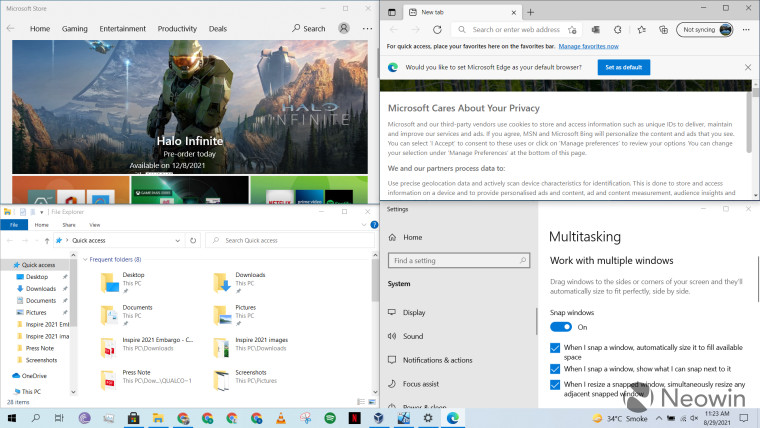This screenshot has height=428, width=760.
Task: Open the Share ribbon tab in File Explorer
Action: click(69, 225)
